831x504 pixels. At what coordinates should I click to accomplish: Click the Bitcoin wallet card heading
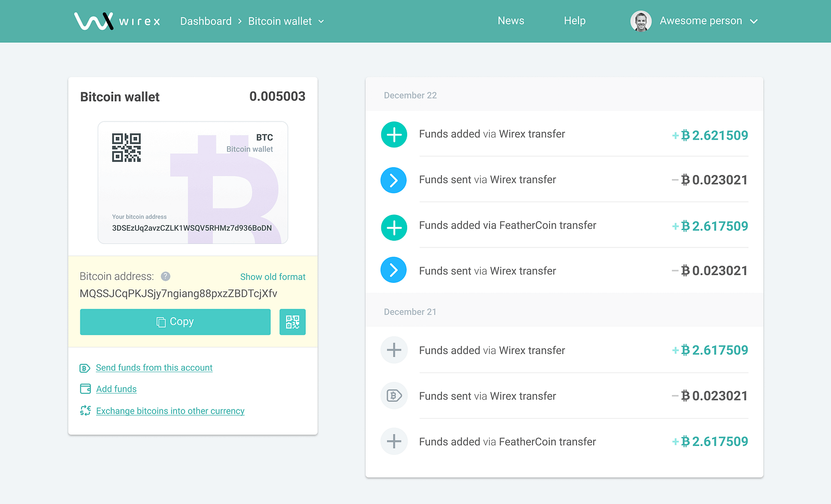tap(119, 97)
